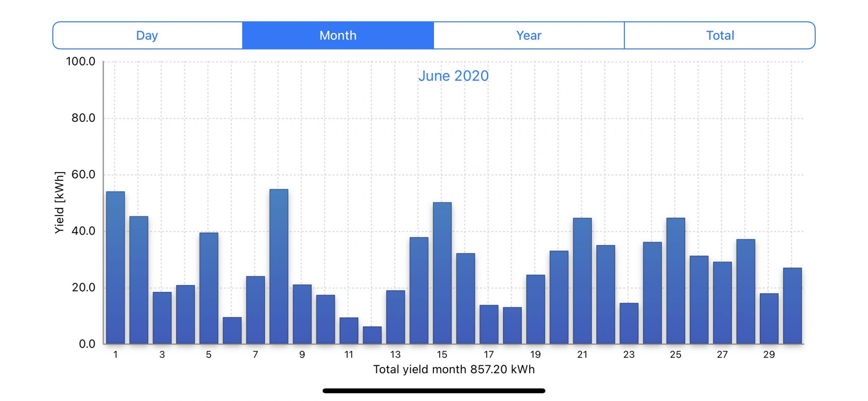Select the bar for June 14
The image size is (868, 401).
[x=419, y=290]
